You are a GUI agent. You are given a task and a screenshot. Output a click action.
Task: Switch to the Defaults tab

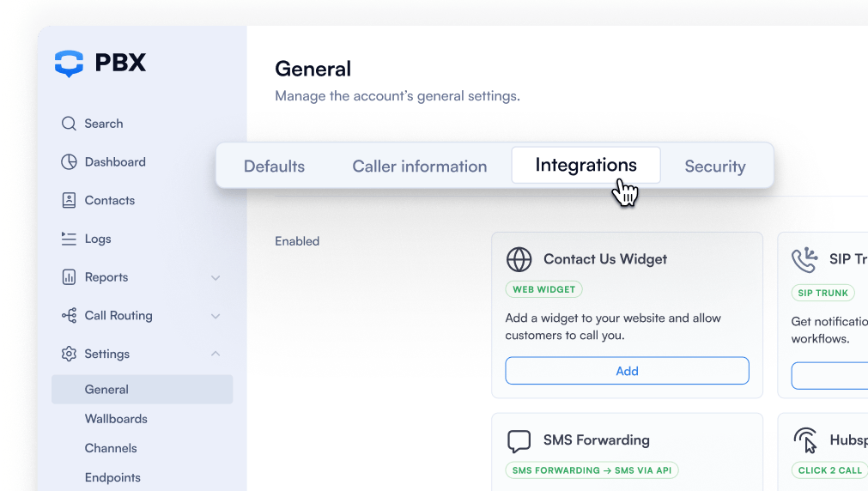tap(274, 167)
